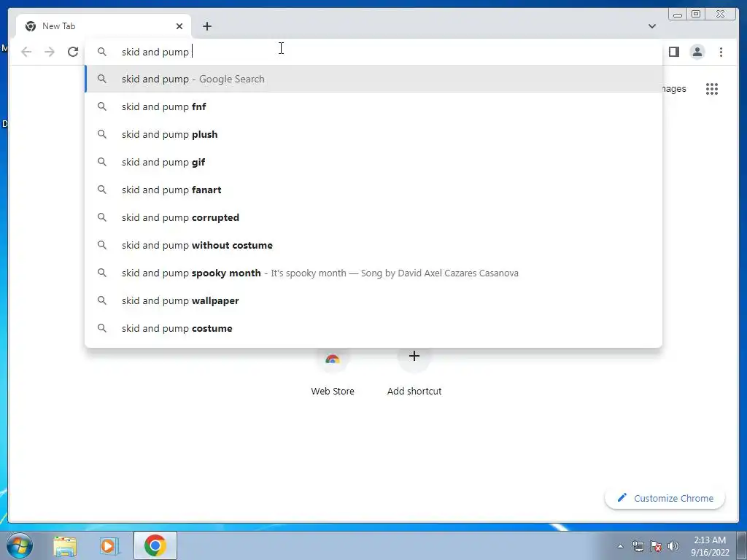Pick 'skid and pump wallpaper' suggestion
The height and width of the screenshot is (560, 747).
pyautogui.click(x=373, y=300)
